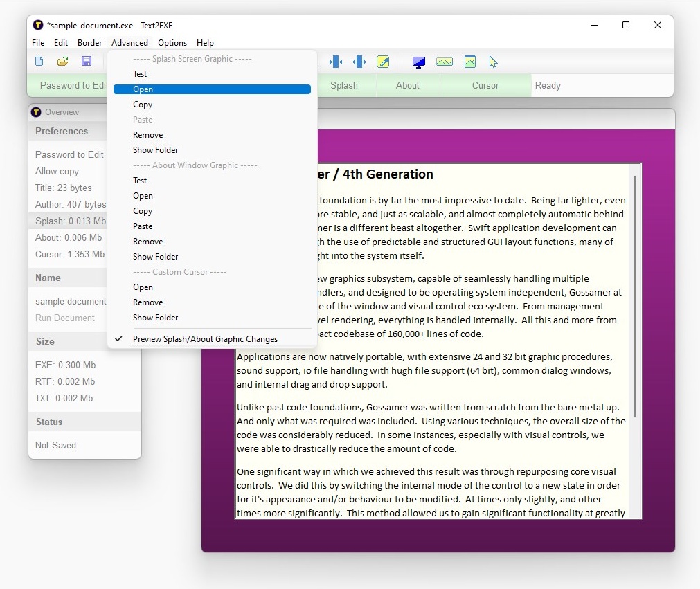700x589 pixels.
Task: Click the Run Document button
Action: (64, 318)
